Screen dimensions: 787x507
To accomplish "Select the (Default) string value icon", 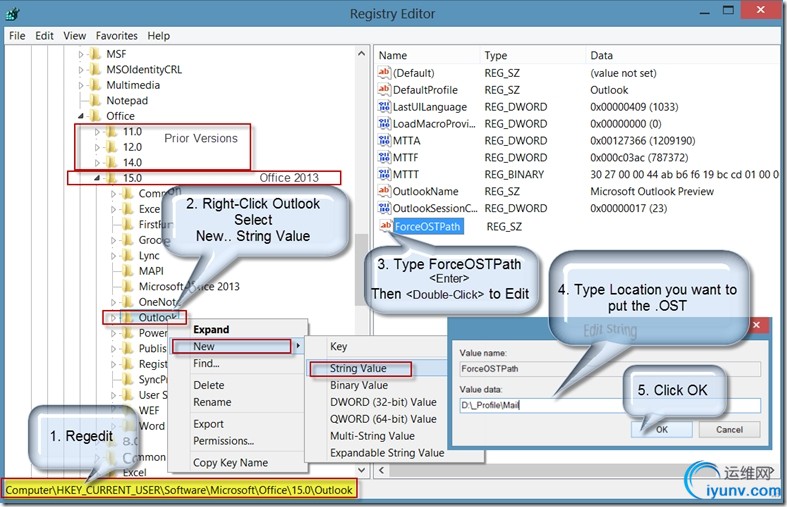I will pyautogui.click(x=384, y=73).
